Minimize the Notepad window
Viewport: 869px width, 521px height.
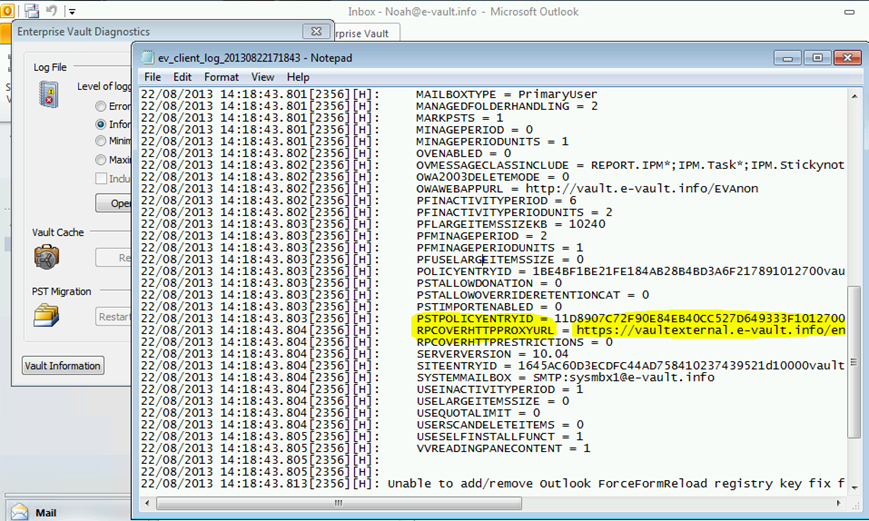[x=788, y=58]
